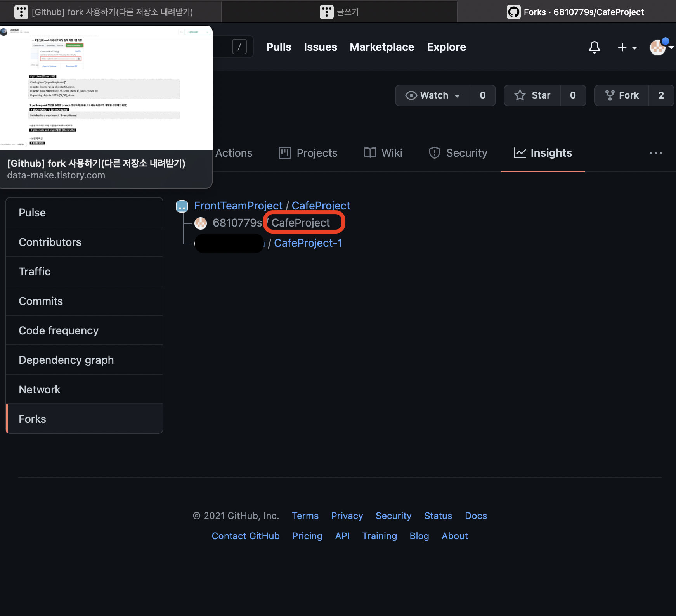The width and height of the screenshot is (676, 616).
Task: Fork this repository
Action: tap(622, 95)
